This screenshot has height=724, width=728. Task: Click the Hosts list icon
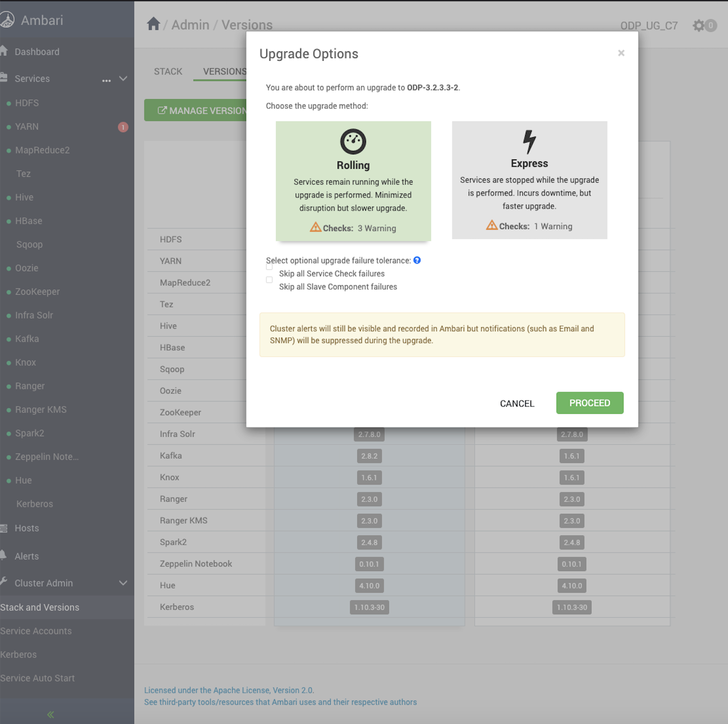click(x=4, y=528)
